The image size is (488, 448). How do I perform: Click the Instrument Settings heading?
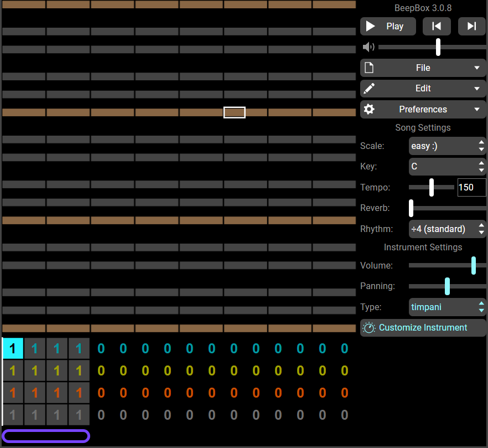[x=423, y=247]
